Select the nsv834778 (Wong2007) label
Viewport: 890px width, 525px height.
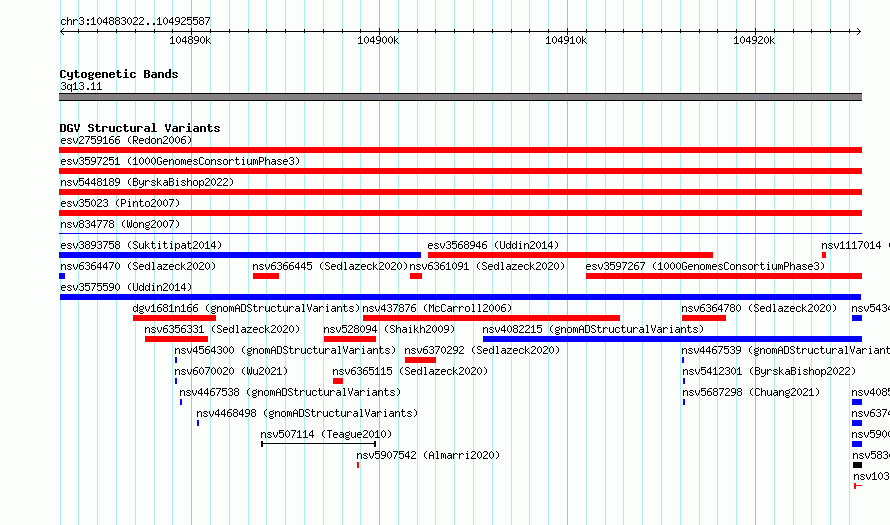point(120,224)
